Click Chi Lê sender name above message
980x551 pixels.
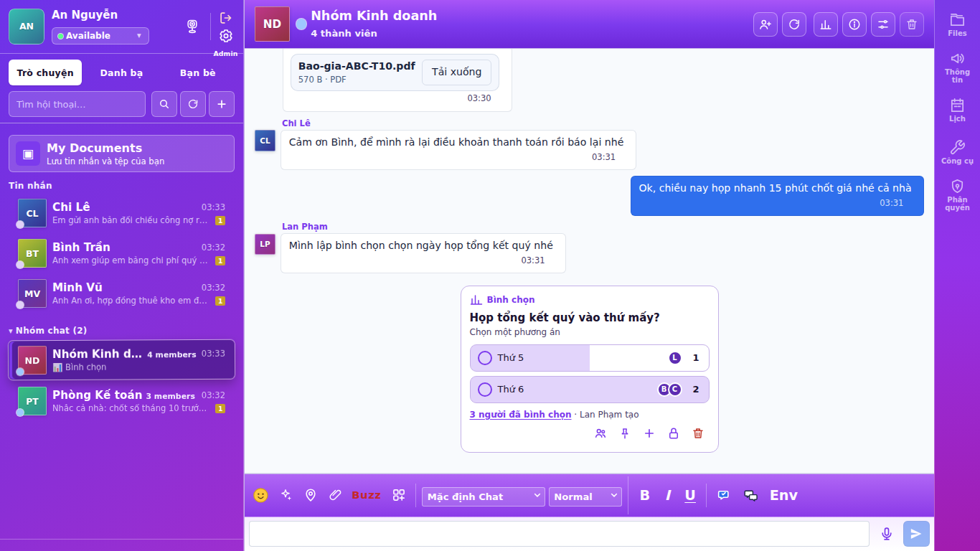[x=296, y=123]
